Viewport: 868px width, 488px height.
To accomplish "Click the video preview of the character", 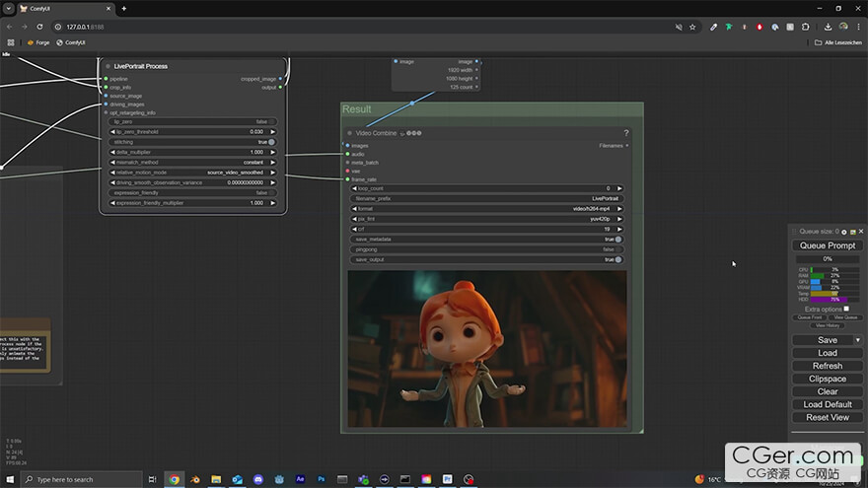I will click(x=487, y=349).
